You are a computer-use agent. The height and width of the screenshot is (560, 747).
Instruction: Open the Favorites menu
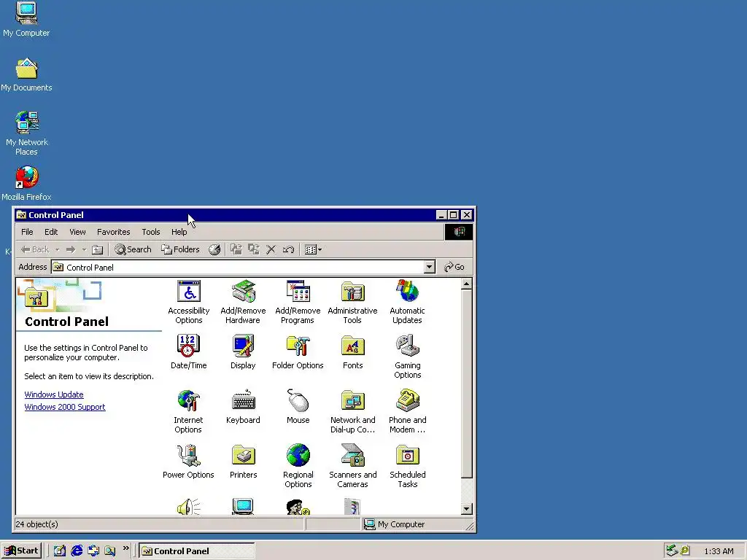tap(113, 232)
